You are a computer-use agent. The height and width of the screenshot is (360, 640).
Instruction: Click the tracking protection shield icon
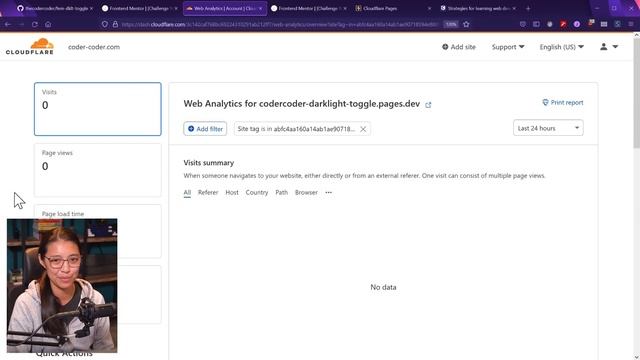105,24
